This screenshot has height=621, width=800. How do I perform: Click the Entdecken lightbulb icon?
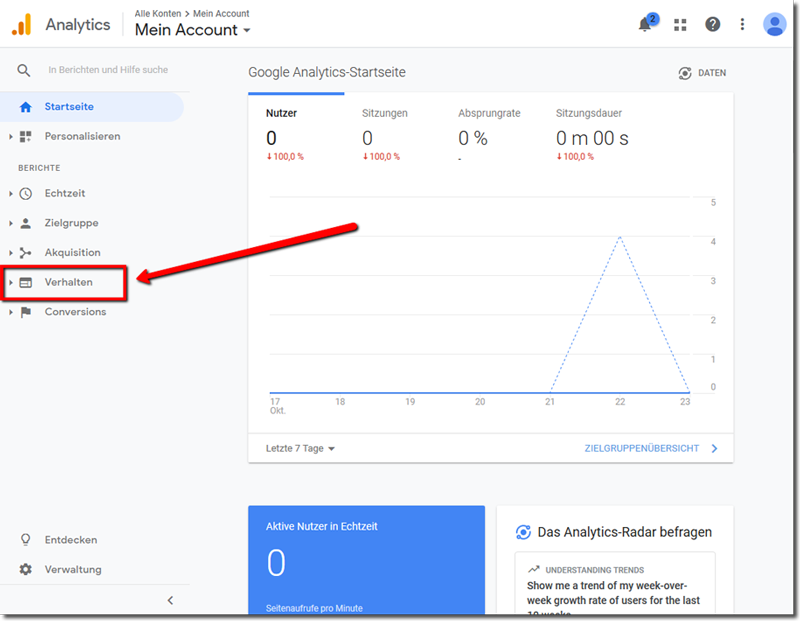tap(26, 540)
